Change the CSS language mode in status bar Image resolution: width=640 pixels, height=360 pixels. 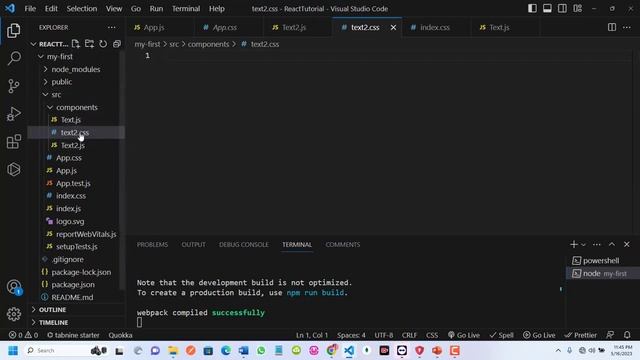tap(432, 335)
